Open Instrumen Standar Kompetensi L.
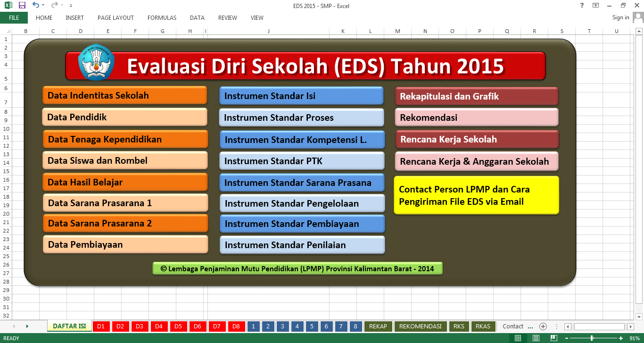Screen dimensions: 644x343 [x=302, y=140]
